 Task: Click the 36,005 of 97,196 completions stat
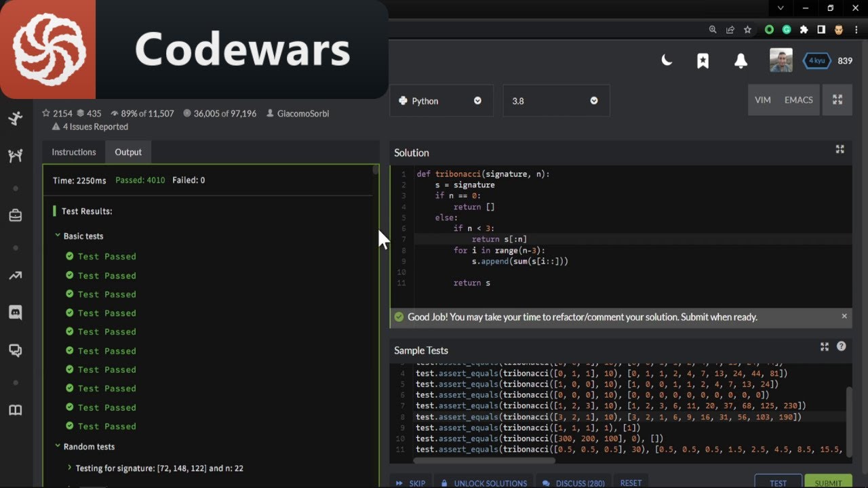coord(220,113)
